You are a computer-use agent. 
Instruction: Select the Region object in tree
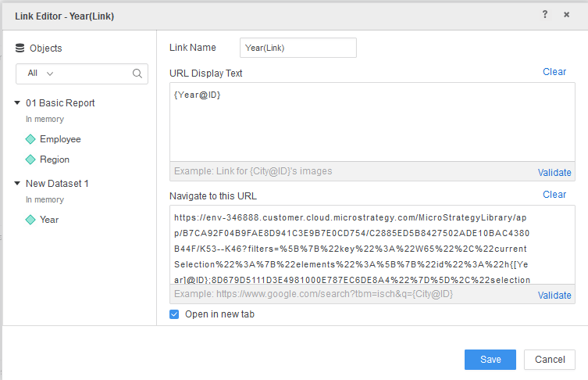coord(55,160)
